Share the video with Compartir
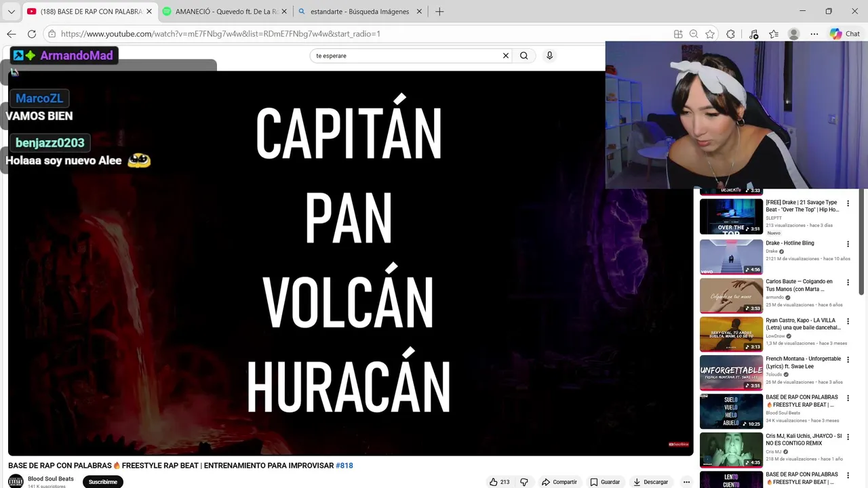The image size is (868, 488). point(559,482)
